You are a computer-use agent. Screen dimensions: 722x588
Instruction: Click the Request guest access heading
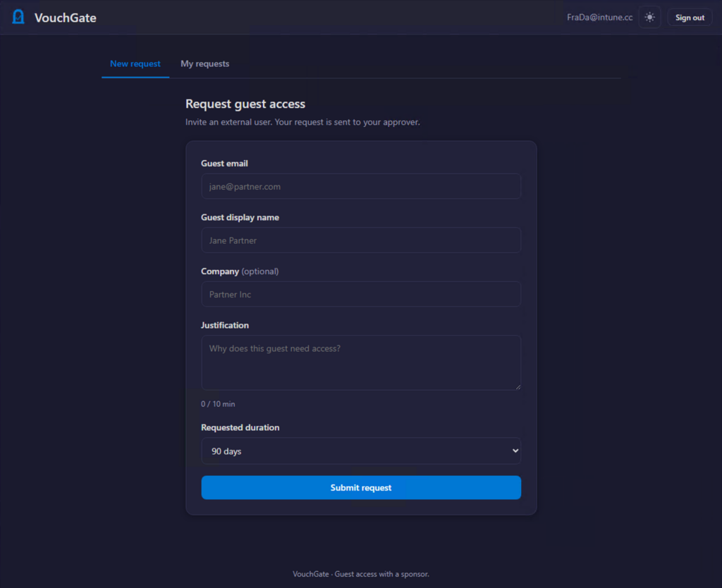[245, 104]
